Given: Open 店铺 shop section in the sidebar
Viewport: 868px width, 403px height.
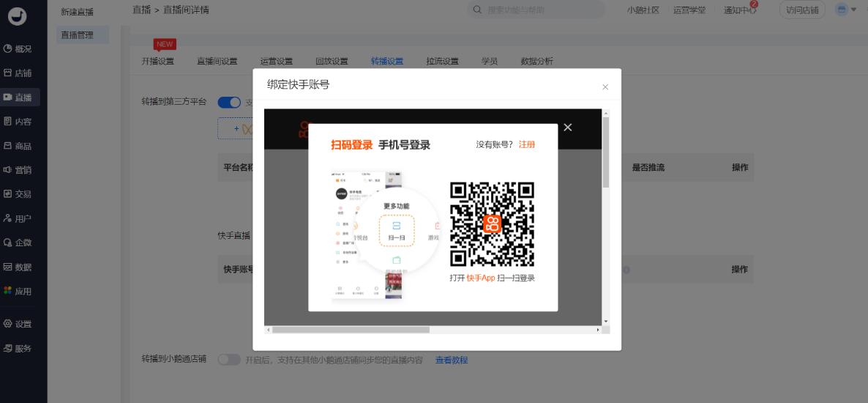Looking at the screenshot, I should pos(18,73).
